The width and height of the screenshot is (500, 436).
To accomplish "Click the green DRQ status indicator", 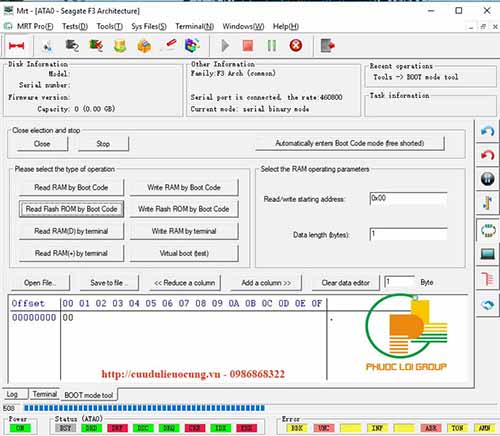I will (169, 428).
